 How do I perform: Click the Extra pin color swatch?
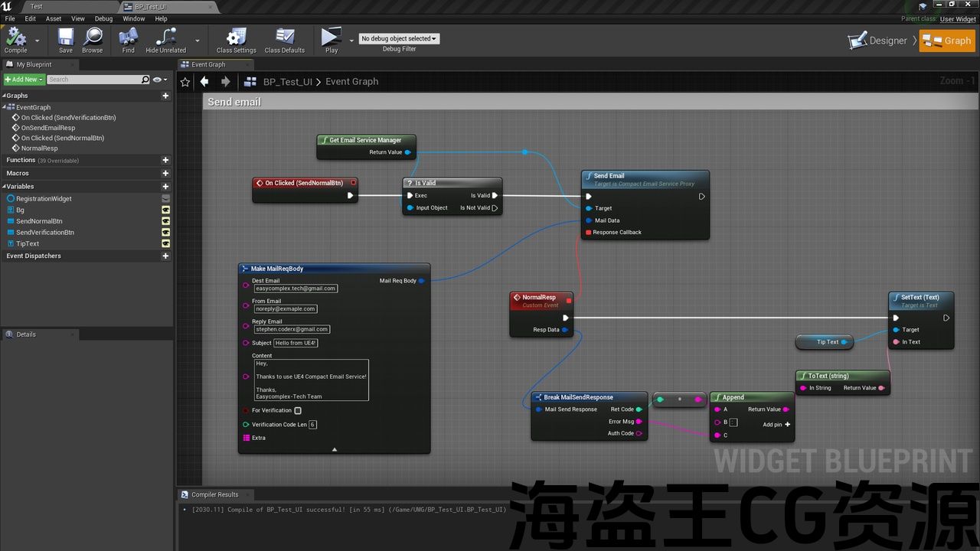(246, 438)
